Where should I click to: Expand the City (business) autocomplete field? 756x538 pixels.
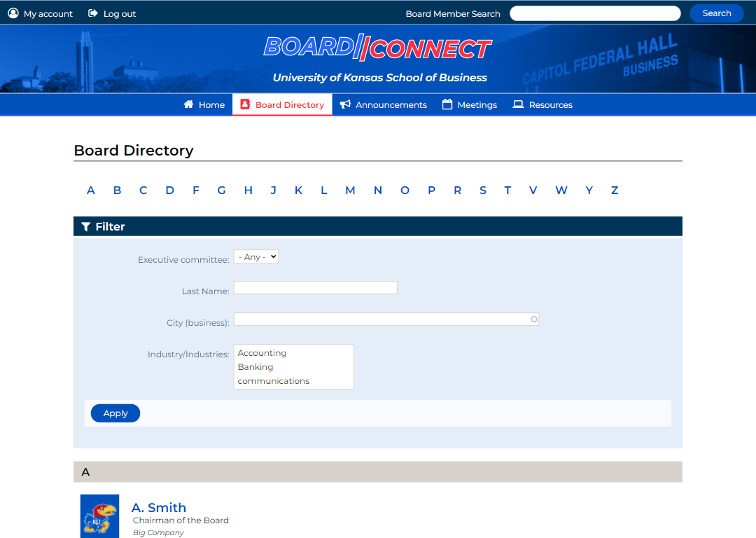533,319
